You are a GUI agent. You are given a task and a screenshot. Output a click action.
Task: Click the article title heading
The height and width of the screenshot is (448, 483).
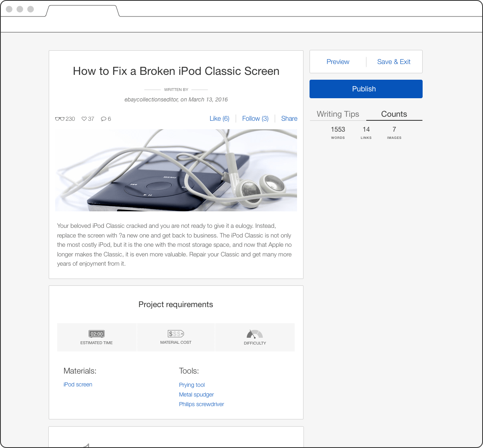pos(176,71)
